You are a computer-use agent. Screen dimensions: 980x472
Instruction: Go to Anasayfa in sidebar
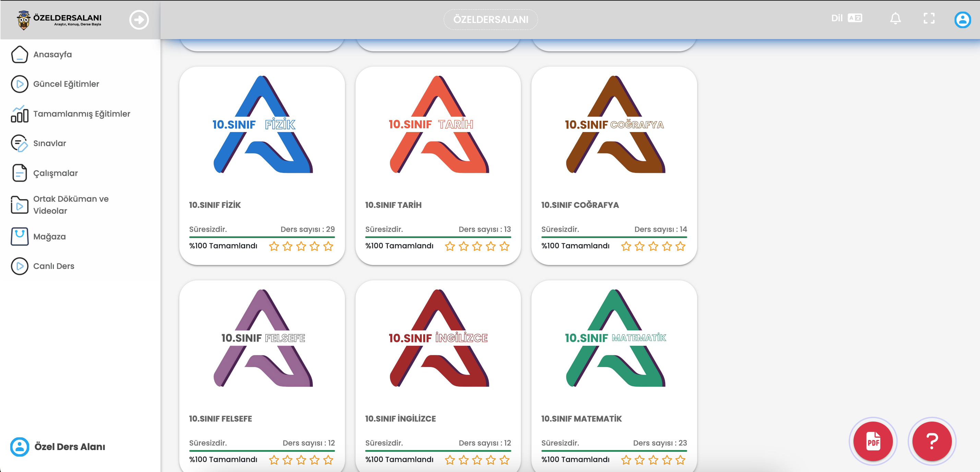pos(52,55)
